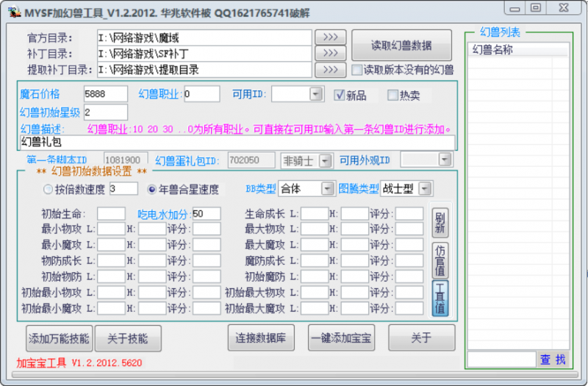Screen dimensions: 588x386
Task: Uncheck the 新品 checkbox
Action: coord(340,96)
